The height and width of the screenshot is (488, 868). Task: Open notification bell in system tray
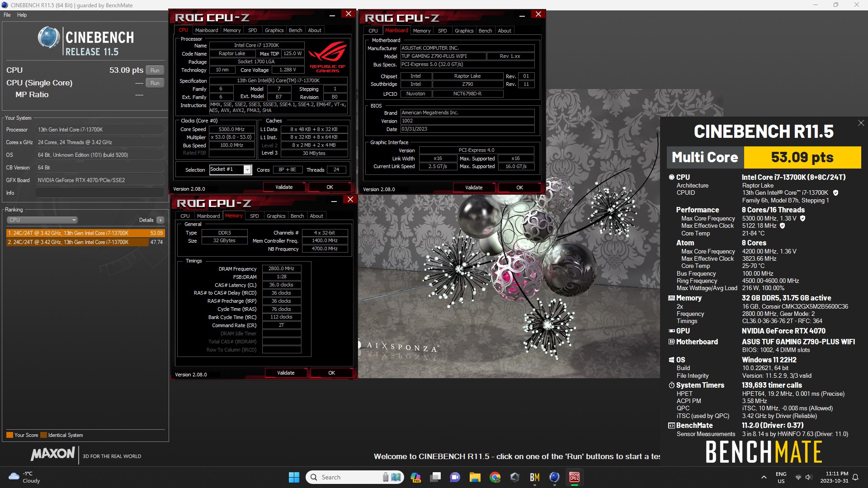coord(855,477)
